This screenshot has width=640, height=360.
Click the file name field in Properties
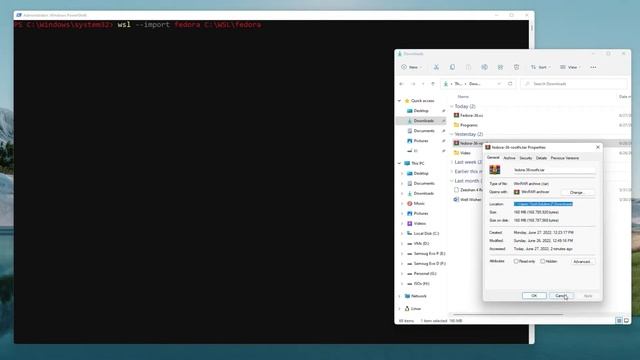554,170
